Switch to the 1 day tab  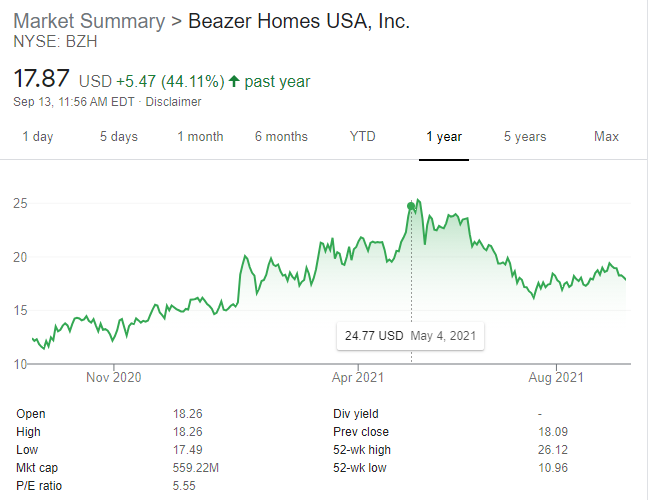click(x=38, y=137)
